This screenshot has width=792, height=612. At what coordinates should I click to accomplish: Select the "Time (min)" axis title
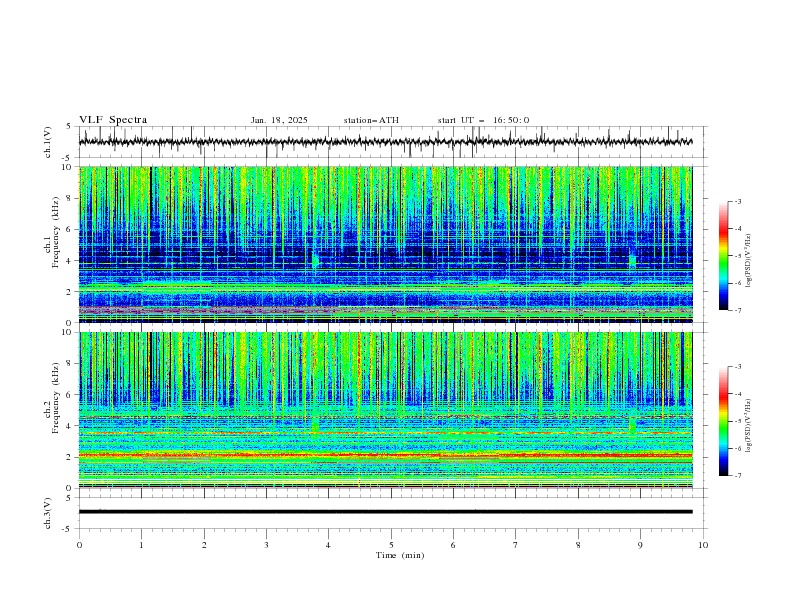[x=400, y=555]
